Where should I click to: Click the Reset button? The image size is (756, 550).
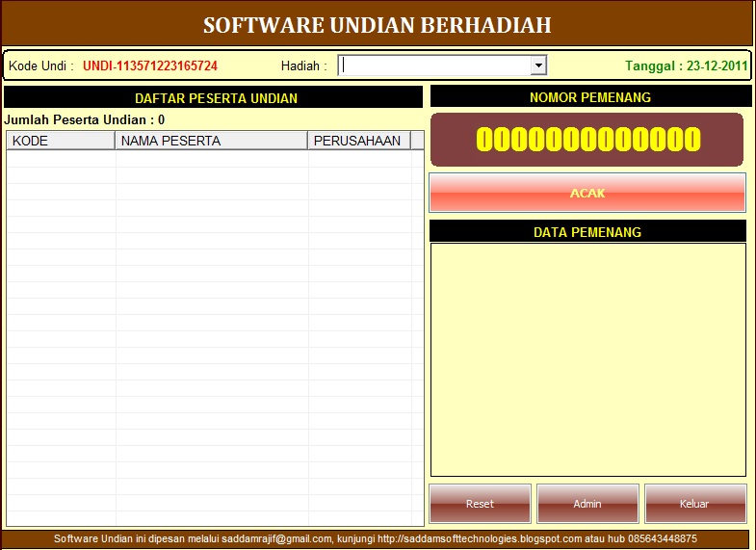pos(480,504)
